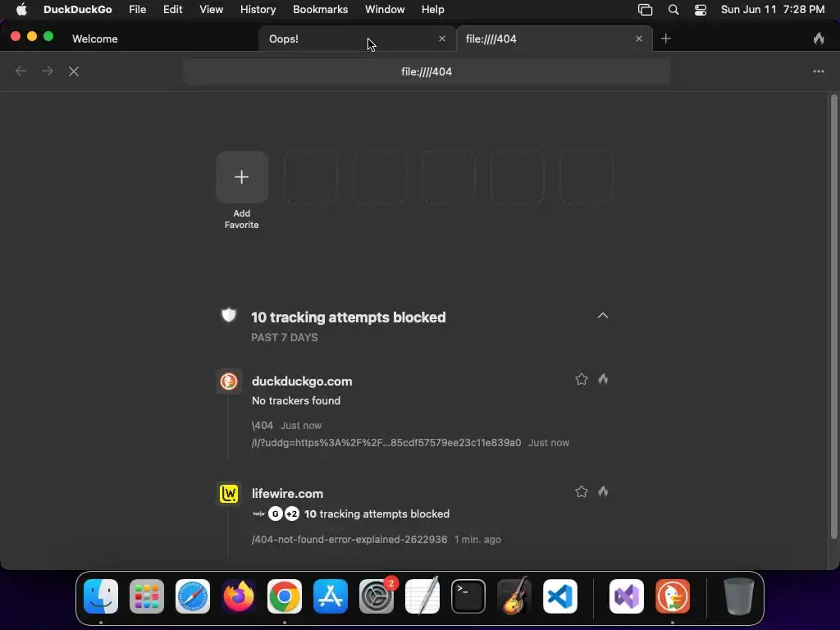Open the /l/?uddg=https link
Screen dimensions: 840x630
tap(386, 442)
